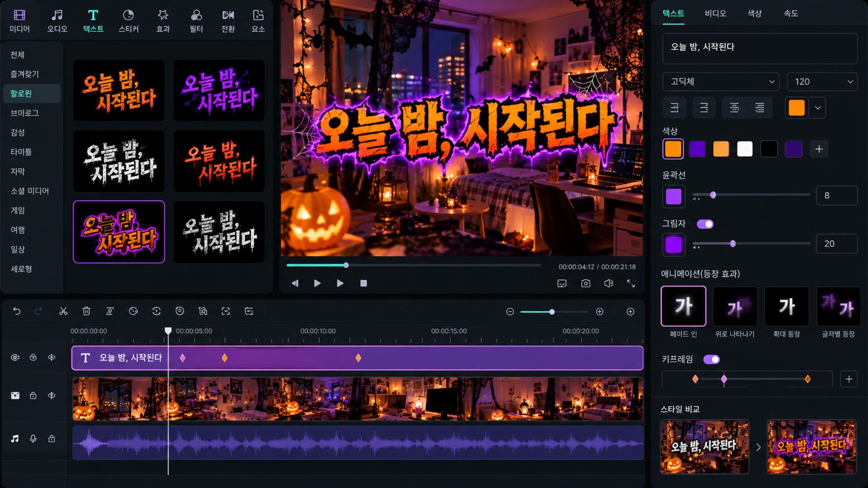Toggle the 그림자 shadow switch
The height and width of the screenshot is (488, 868).
705,224
